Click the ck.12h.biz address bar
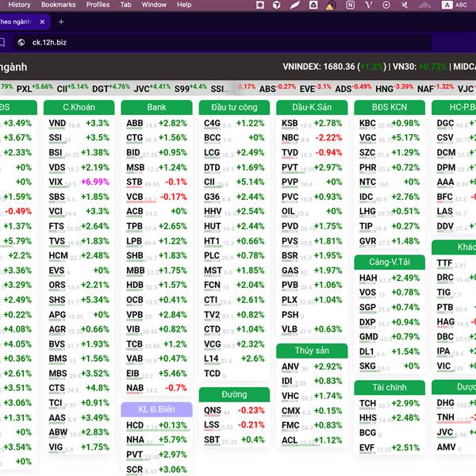The image size is (476, 476). coord(221,43)
